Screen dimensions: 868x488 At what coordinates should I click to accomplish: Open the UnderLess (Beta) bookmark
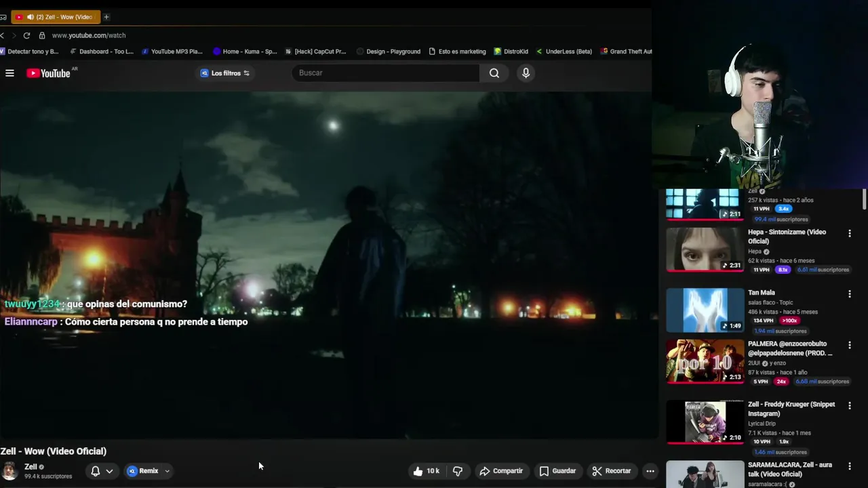click(564, 52)
